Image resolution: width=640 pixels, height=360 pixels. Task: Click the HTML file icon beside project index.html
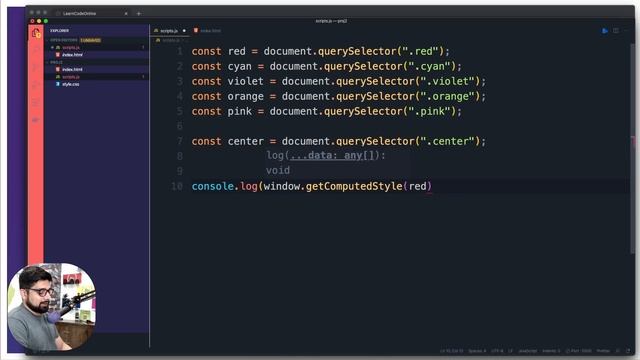point(58,69)
